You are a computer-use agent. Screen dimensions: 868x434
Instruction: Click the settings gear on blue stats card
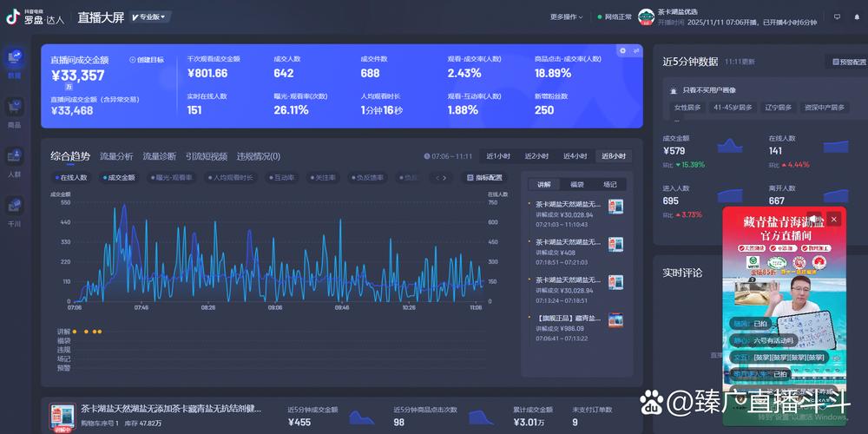coord(622,51)
